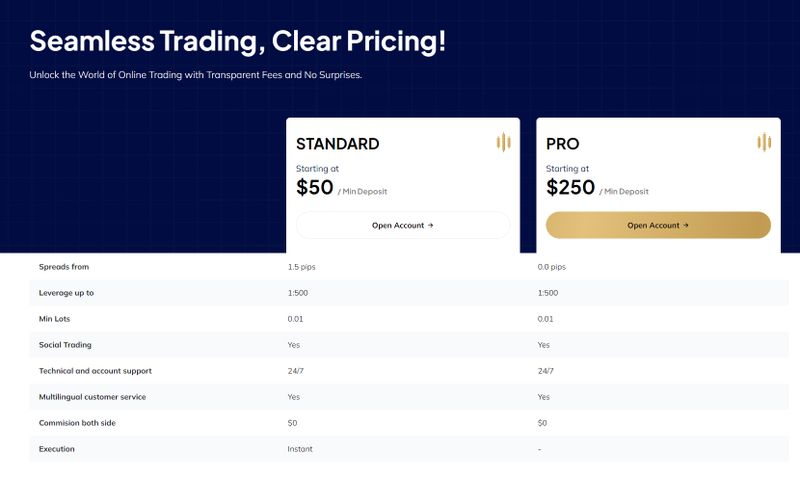800x481 pixels.
Task: Select Multilingual customer service row label
Action: [92, 397]
